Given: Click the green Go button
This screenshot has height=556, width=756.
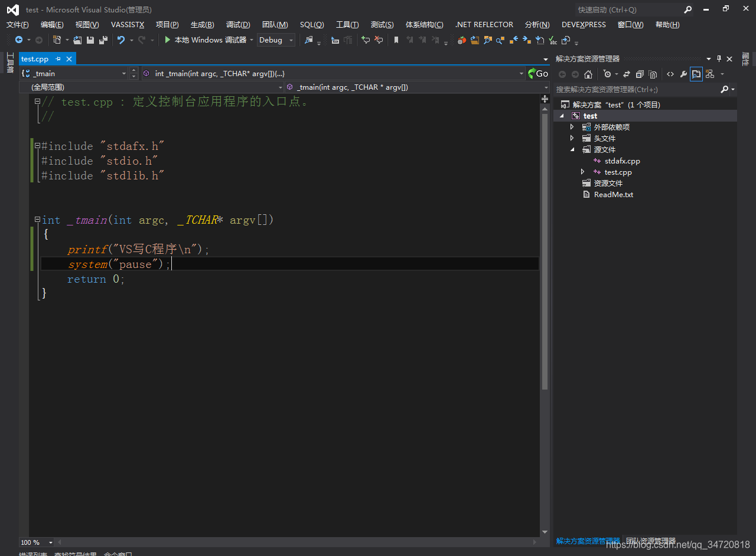Looking at the screenshot, I should click(539, 74).
